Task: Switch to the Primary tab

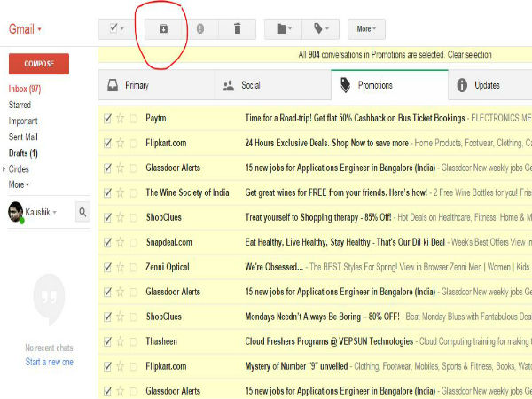Action: coord(157,85)
